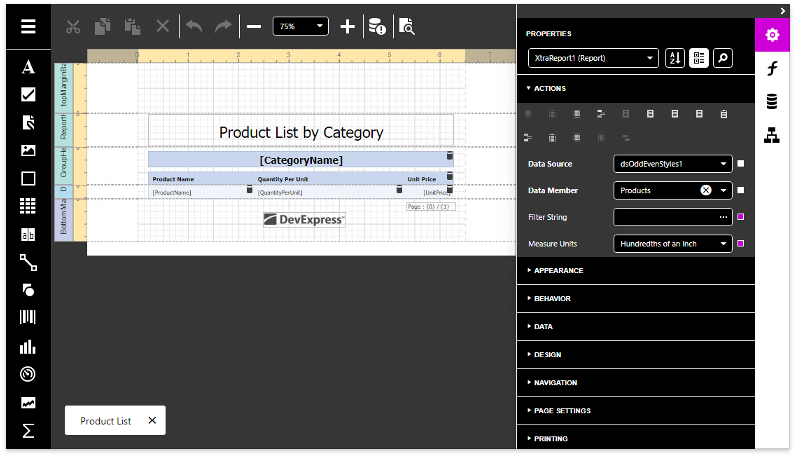Open the Field List database panel
The image size is (796, 457).
(772, 101)
